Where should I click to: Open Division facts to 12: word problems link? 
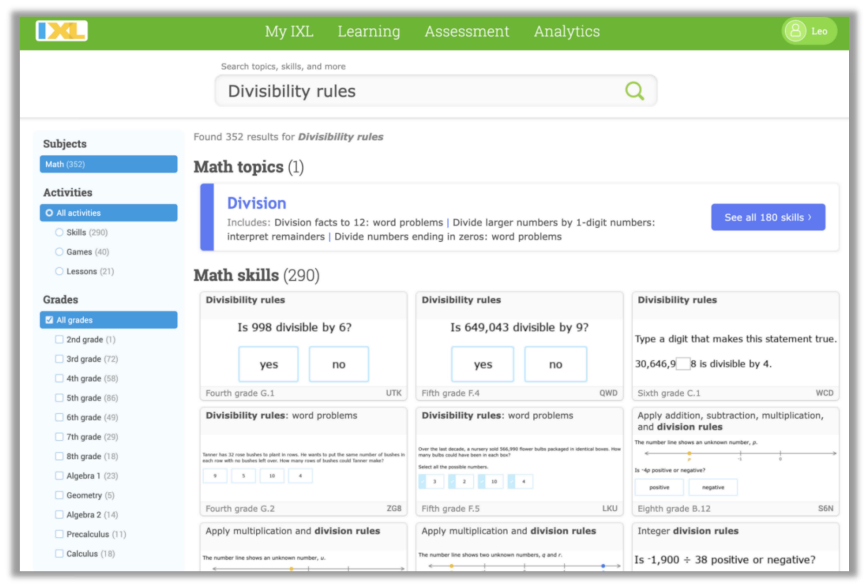[359, 222]
